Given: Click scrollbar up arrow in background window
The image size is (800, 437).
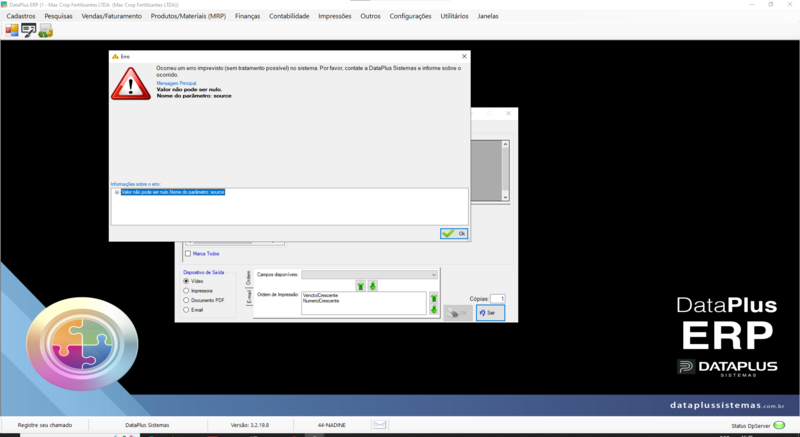Looking at the screenshot, I should (505, 144).
